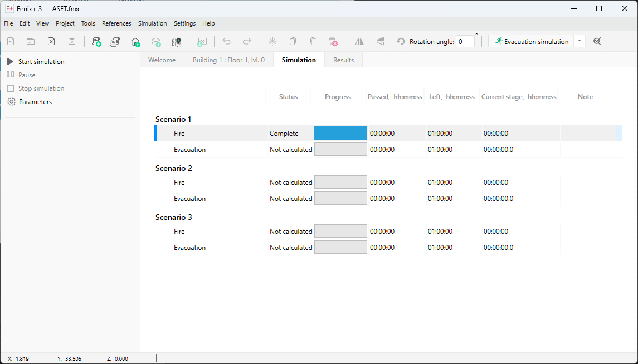
Task: Select Scenario 1 Fire progress bar
Action: (340, 133)
